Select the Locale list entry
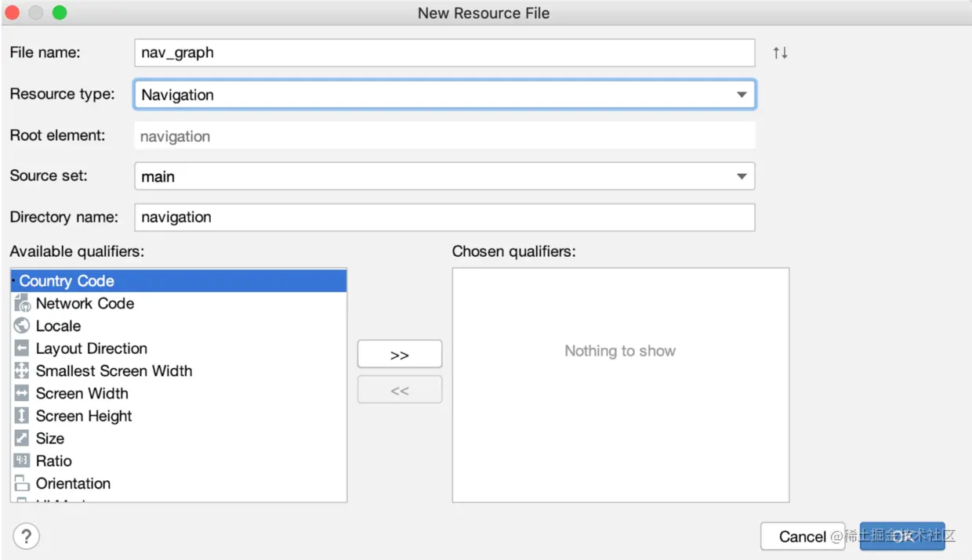 [179, 326]
